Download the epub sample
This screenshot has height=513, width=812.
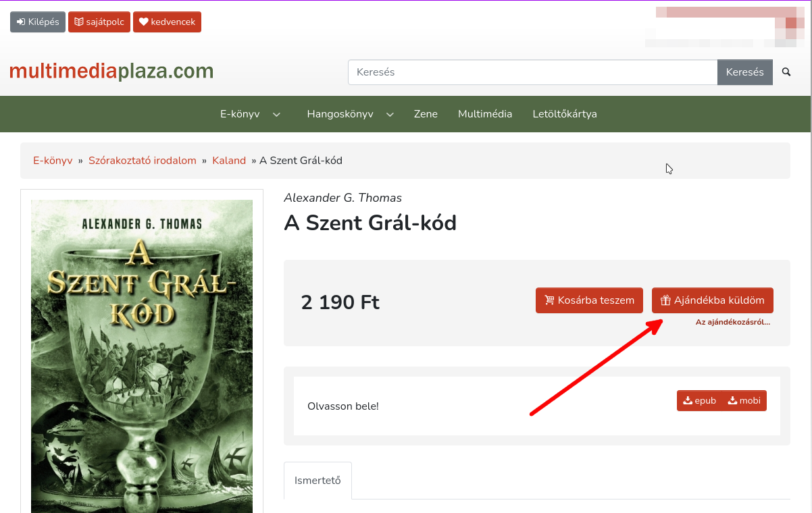pyautogui.click(x=699, y=400)
